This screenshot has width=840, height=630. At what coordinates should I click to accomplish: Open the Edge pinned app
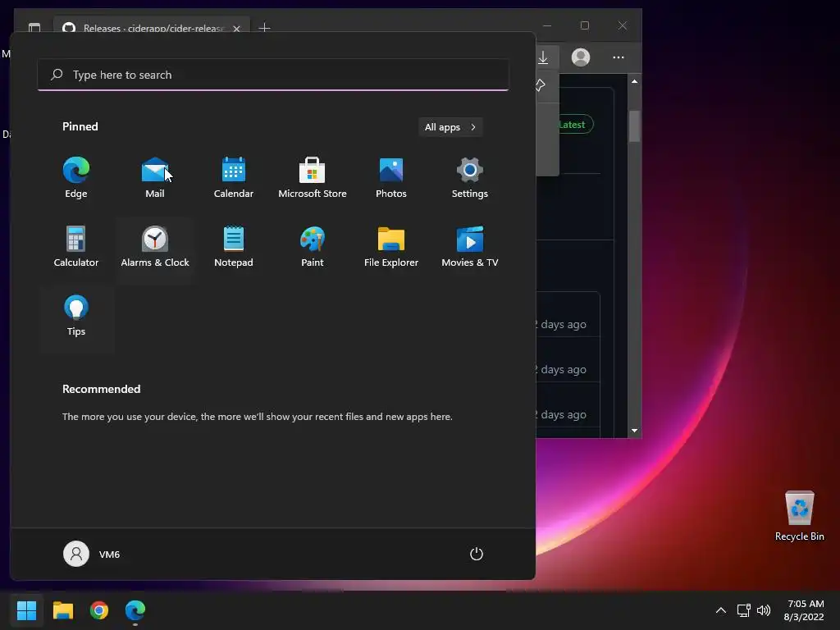[x=76, y=178]
